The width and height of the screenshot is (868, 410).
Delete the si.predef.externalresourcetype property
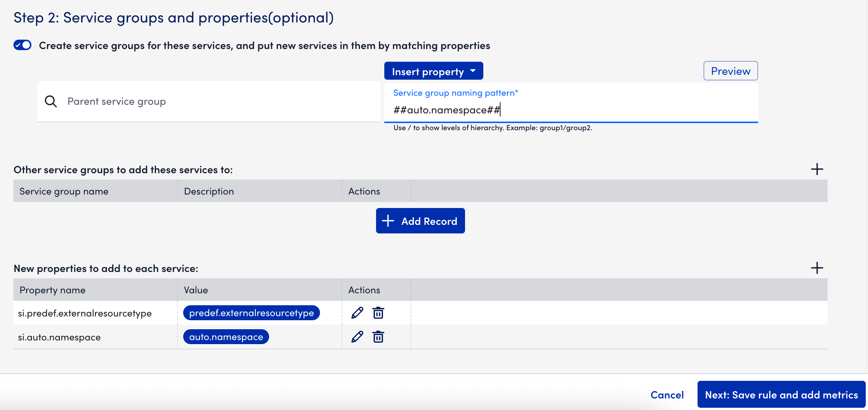pyautogui.click(x=378, y=313)
